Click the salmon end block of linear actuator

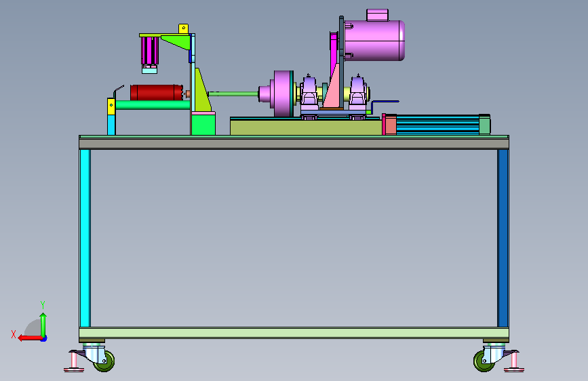391,125
